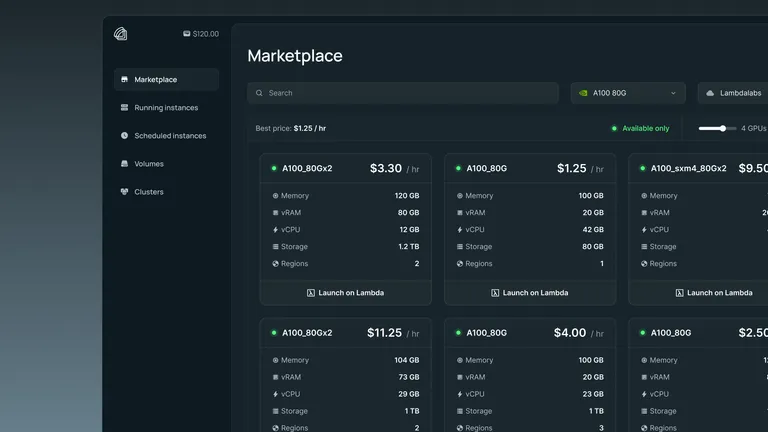The width and height of the screenshot is (768, 432).
Task: Click the app logo in the sidebar
Action: (121, 34)
